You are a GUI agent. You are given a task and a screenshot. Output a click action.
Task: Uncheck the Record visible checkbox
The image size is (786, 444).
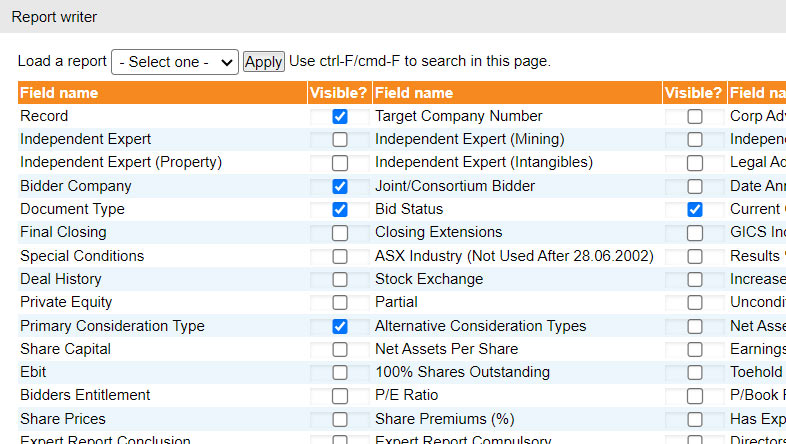(340, 117)
